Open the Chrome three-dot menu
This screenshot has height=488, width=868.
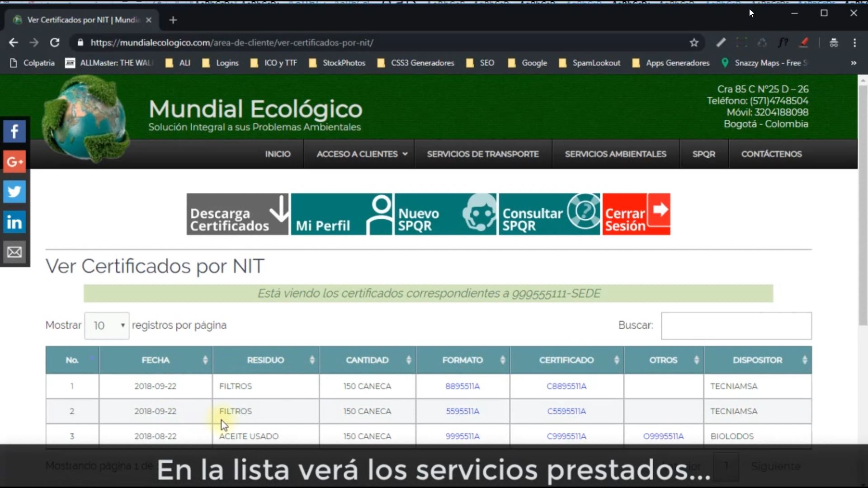854,42
